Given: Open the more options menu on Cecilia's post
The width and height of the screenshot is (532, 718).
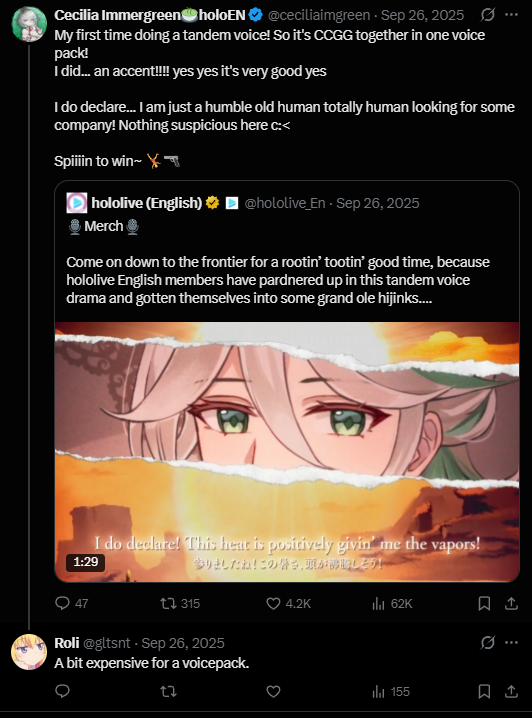Looking at the screenshot, I should tap(511, 15).
